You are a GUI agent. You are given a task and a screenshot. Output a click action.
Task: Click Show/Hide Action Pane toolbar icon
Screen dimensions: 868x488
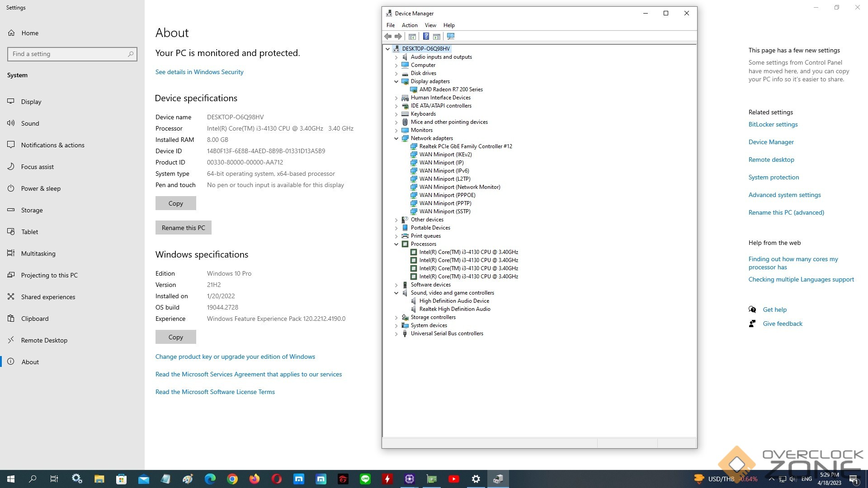point(437,36)
